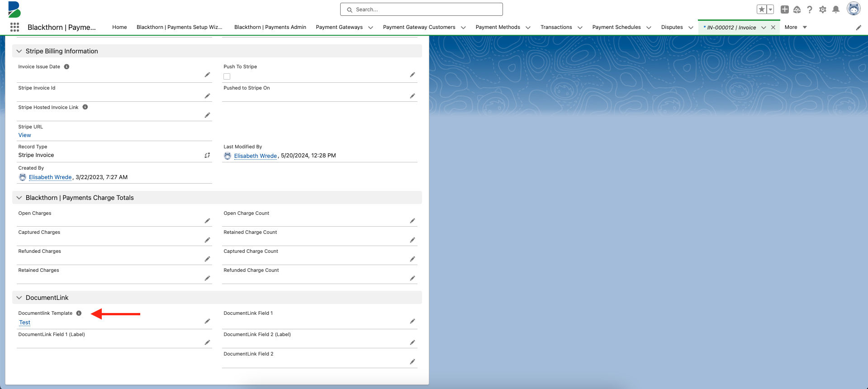Click the Favorites star icon
Viewport: 868px width, 389px height.
762,9
